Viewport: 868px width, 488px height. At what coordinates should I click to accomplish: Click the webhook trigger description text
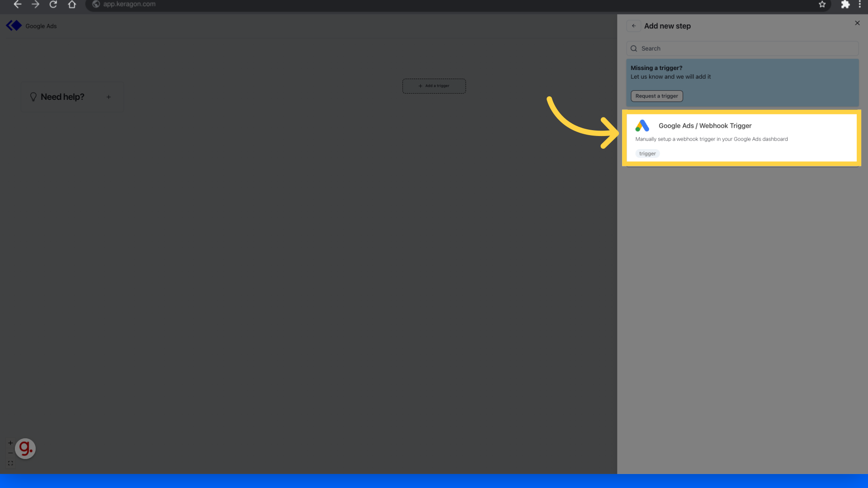[712, 139]
